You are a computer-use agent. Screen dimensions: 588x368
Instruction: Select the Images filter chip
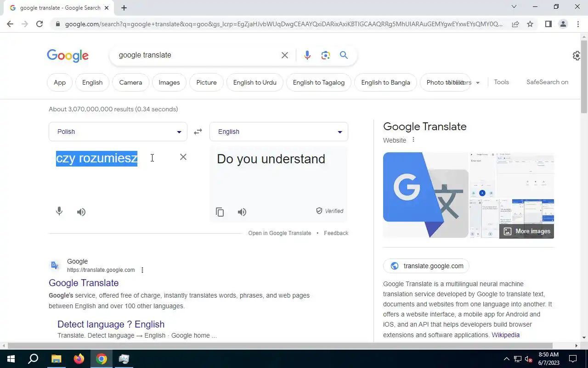pyautogui.click(x=169, y=82)
